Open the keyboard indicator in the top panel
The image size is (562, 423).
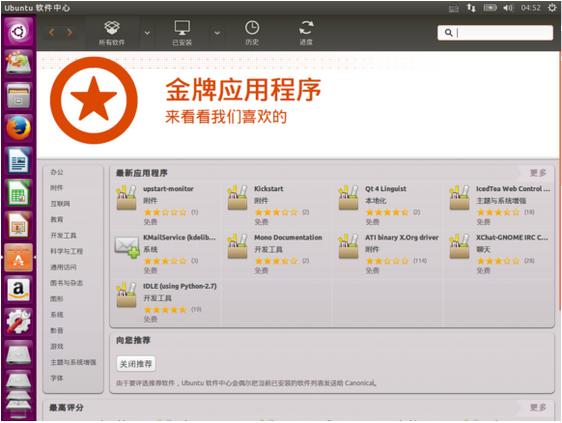pos(454,8)
